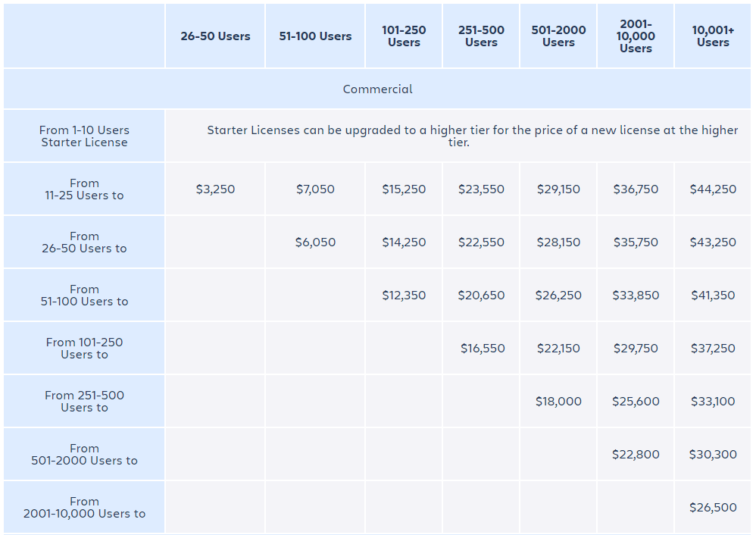Select the $16,550 price cell

pyautogui.click(x=481, y=349)
